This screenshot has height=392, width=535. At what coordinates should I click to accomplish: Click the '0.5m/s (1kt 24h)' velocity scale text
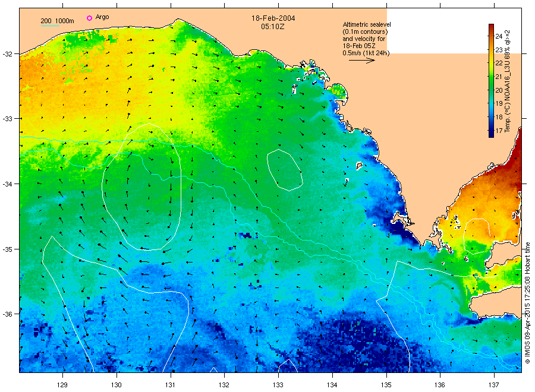(x=366, y=53)
